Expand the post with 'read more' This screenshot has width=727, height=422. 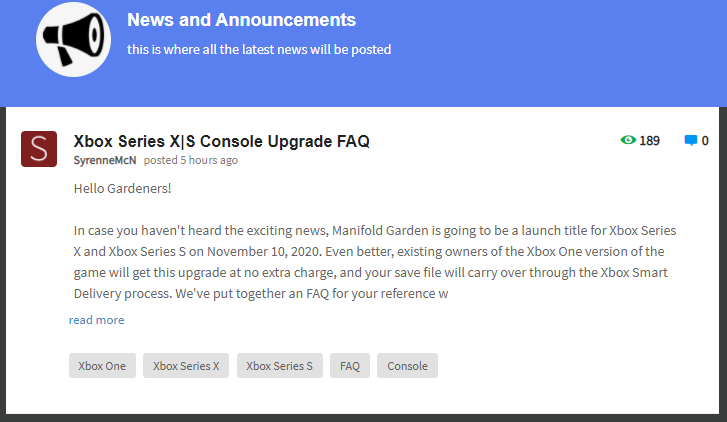[96, 320]
